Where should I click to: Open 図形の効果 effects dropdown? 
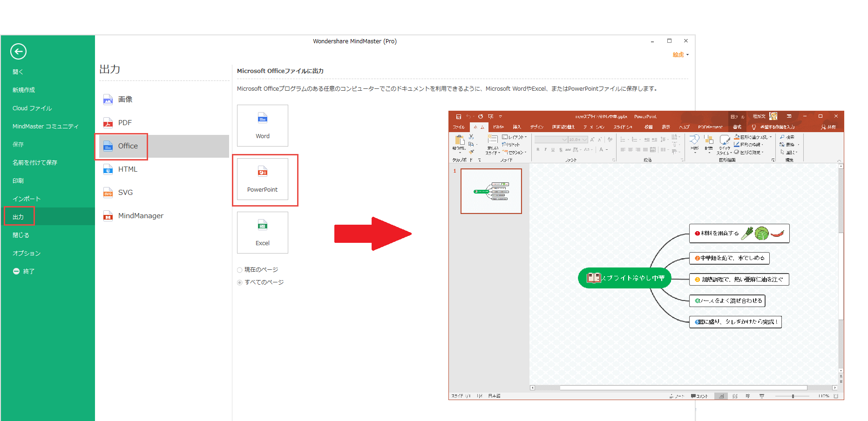[749, 152]
